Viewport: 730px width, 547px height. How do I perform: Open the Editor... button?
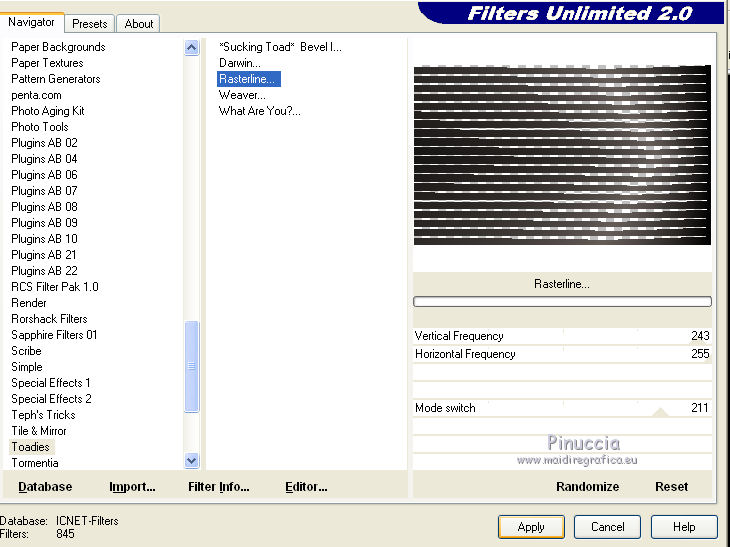click(306, 487)
